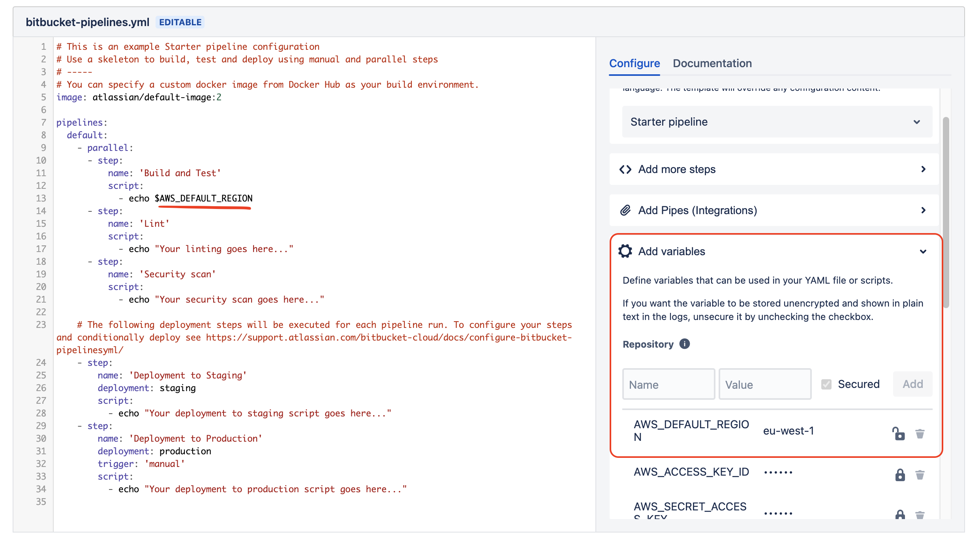Image resolution: width=980 pixels, height=542 pixels.
Task: Click the variable Name input field
Action: 668,384
